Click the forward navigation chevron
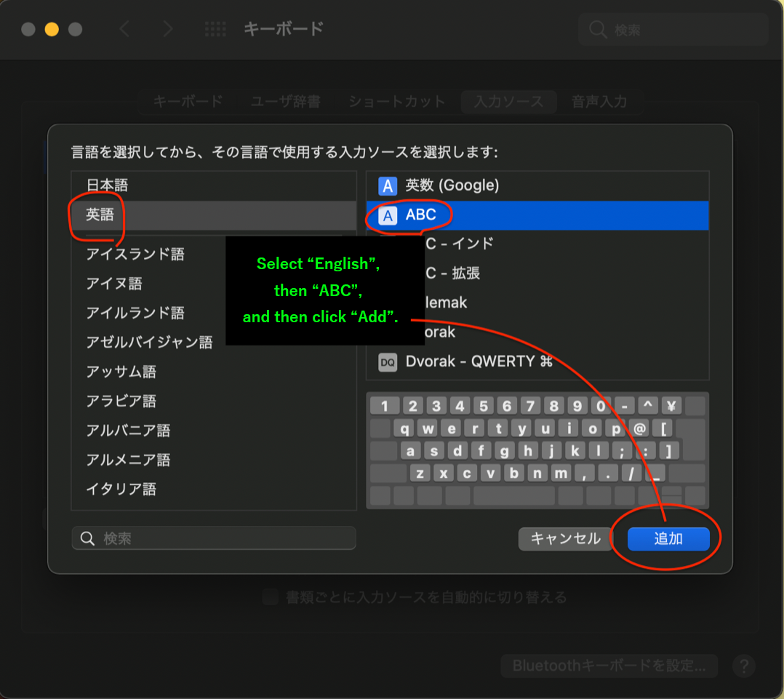Screen dimensions: 784x699 [168, 29]
